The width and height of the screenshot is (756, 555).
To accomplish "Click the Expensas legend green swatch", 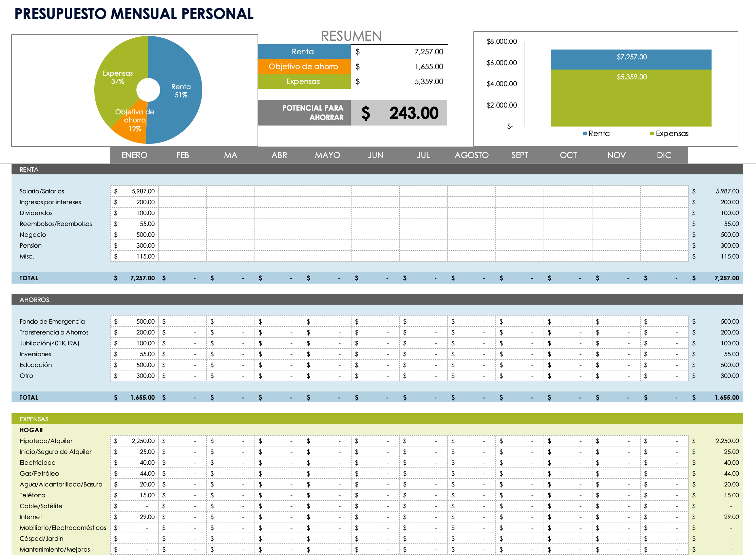I will pyautogui.click(x=652, y=134).
